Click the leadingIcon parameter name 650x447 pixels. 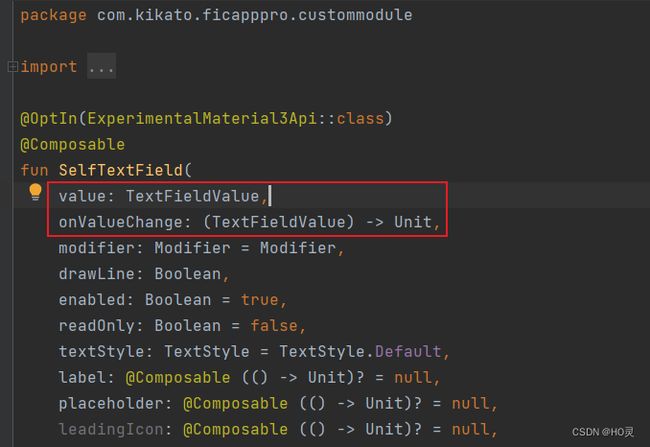[111, 429]
